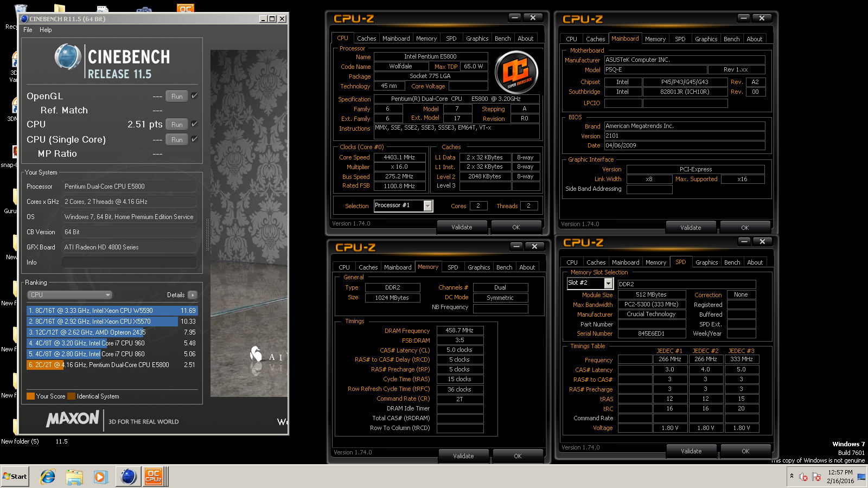
Task: Click Validate in the CPU tab window
Action: coord(462,227)
